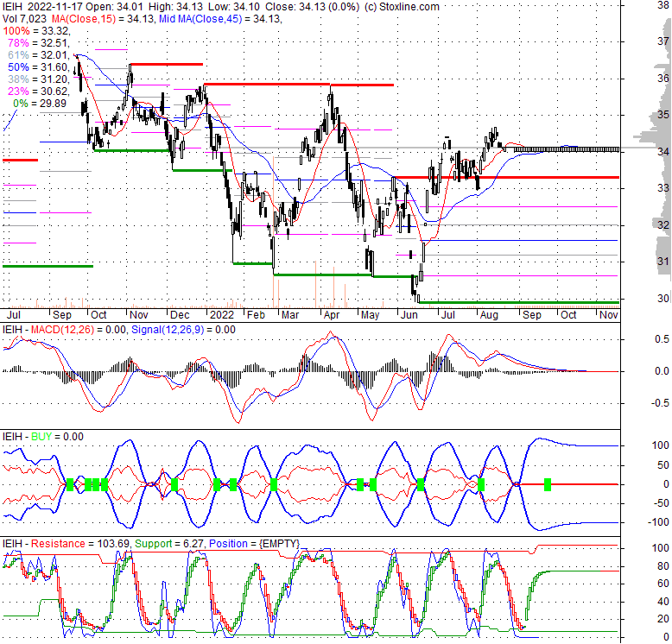Click the 33 price label on the price axis

coord(663,188)
